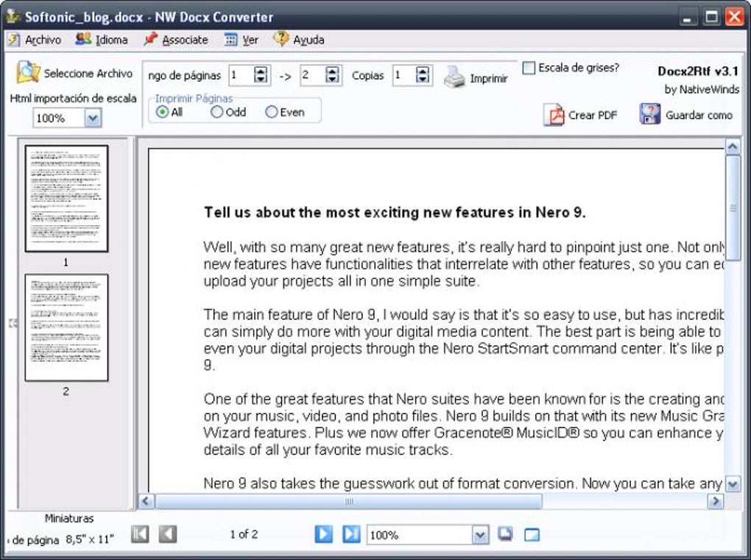
Task: Adjust the end page range spinner
Action: 332,75
